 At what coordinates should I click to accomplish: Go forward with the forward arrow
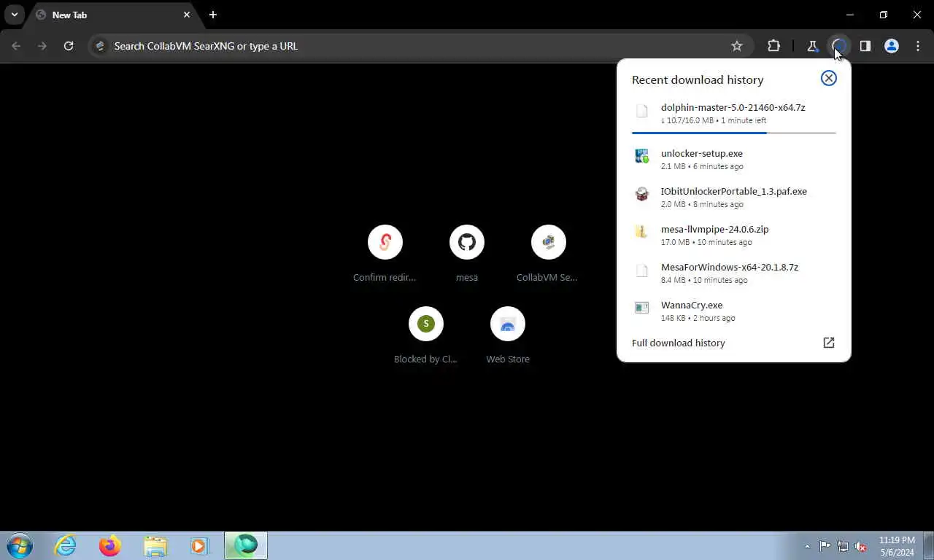[x=42, y=46]
